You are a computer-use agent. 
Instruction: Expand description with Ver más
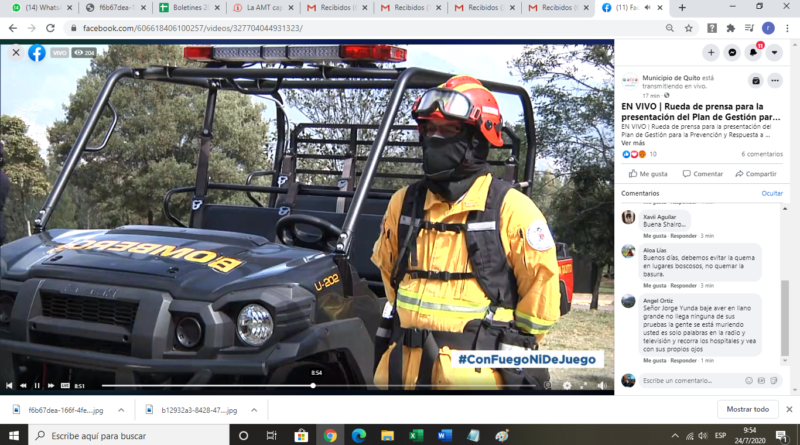pyautogui.click(x=633, y=143)
